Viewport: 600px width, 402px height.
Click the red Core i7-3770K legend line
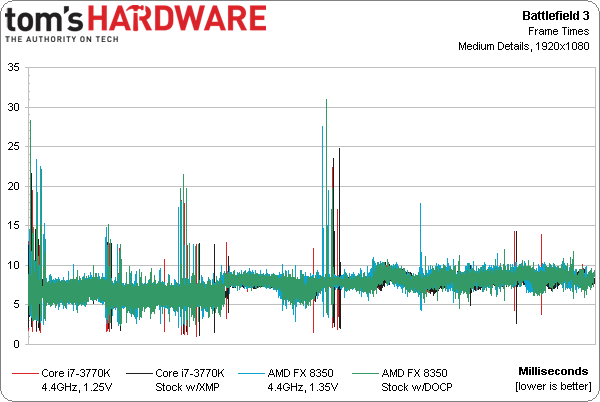click(x=25, y=373)
